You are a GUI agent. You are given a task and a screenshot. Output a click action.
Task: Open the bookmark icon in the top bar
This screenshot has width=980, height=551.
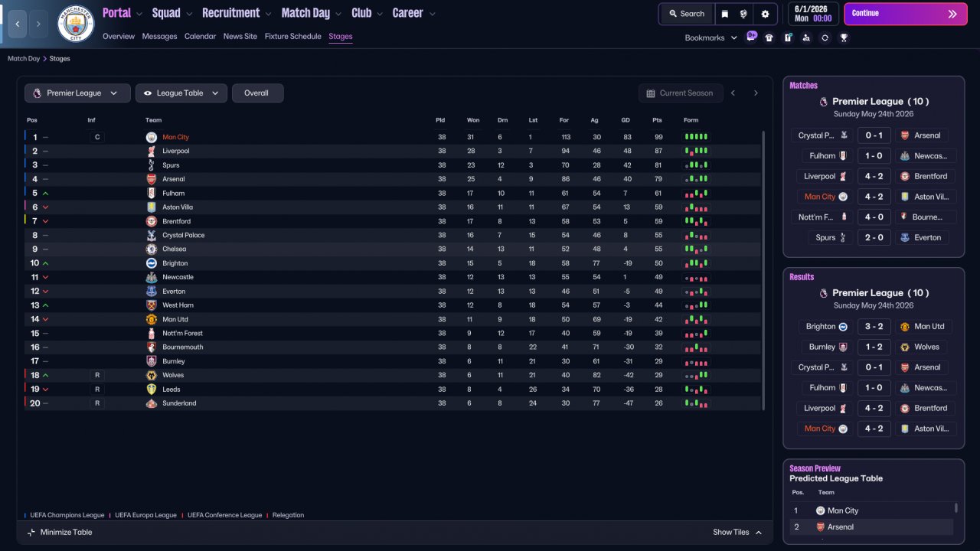[725, 14]
